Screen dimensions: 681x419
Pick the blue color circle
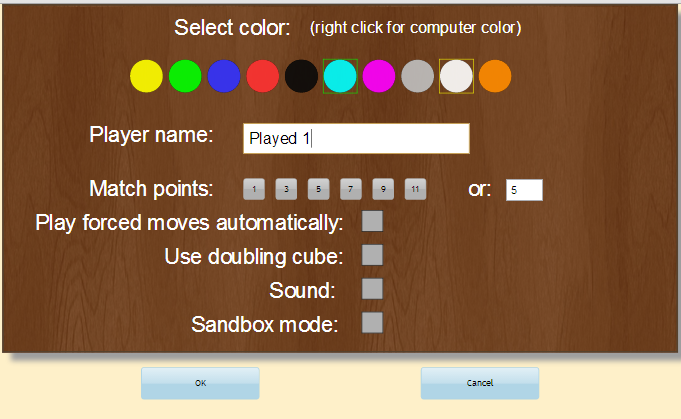tap(224, 77)
